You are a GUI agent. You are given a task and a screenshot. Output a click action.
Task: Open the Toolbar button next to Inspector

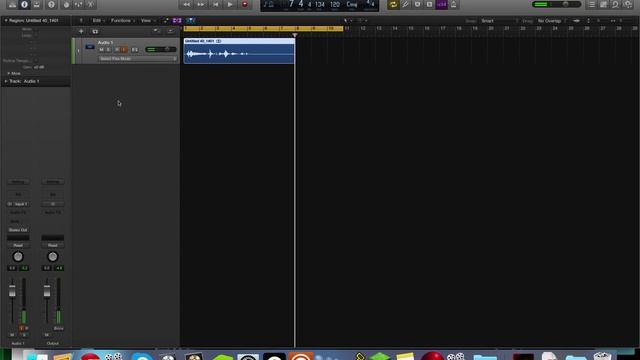37,4
